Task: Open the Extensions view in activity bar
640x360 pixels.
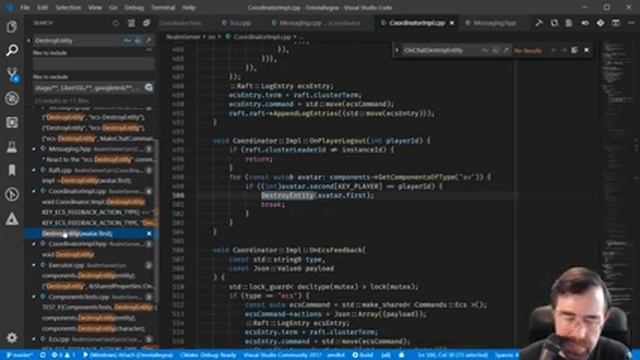Action: pyautogui.click(x=12, y=122)
